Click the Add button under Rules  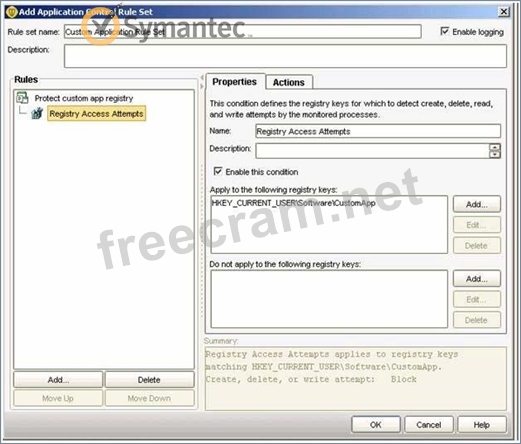coord(58,380)
